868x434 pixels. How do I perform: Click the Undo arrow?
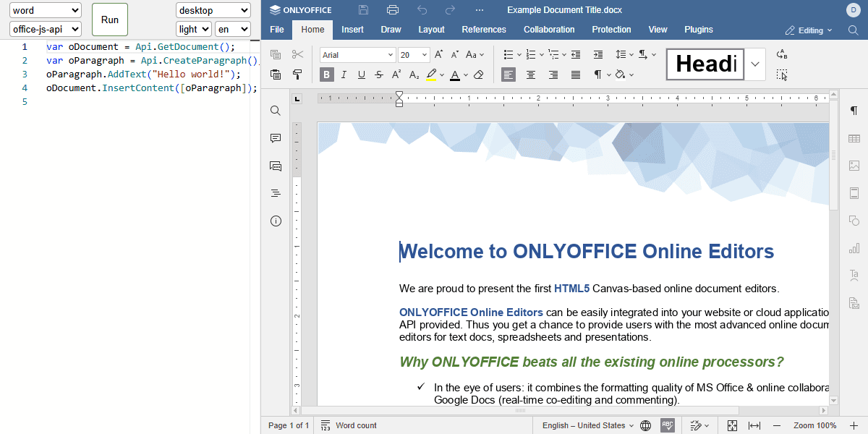coord(422,10)
